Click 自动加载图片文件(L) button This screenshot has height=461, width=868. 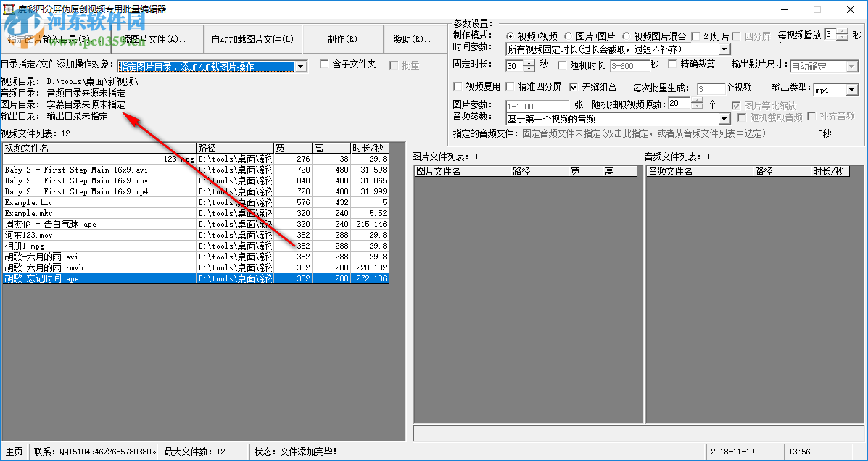point(252,39)
